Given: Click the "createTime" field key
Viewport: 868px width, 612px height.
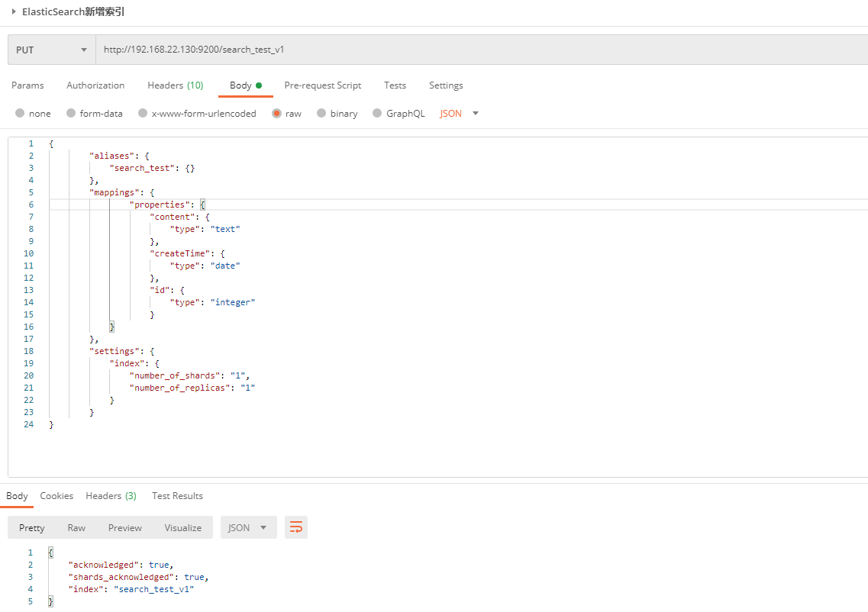Looking at the screenshot, I should coord(180,253).
